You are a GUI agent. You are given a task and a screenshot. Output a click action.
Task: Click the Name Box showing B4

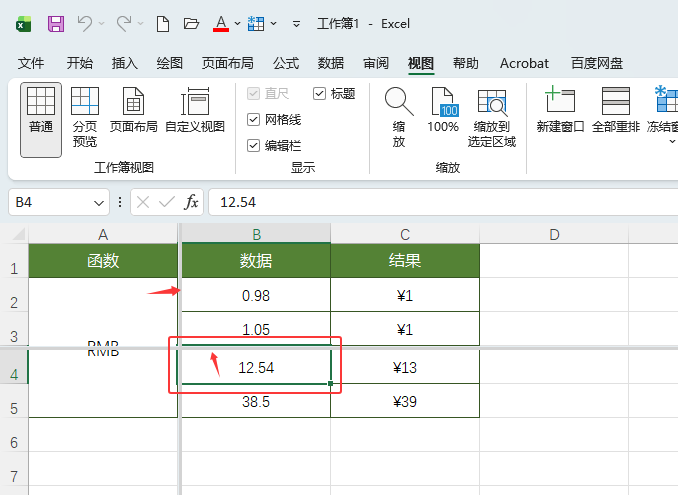tap(50, 202)
